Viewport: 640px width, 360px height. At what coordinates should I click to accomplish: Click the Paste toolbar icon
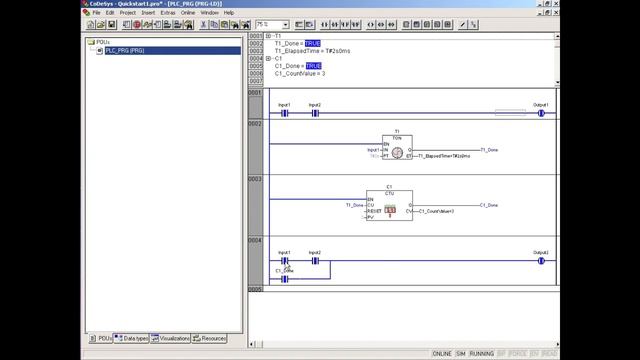224,24
